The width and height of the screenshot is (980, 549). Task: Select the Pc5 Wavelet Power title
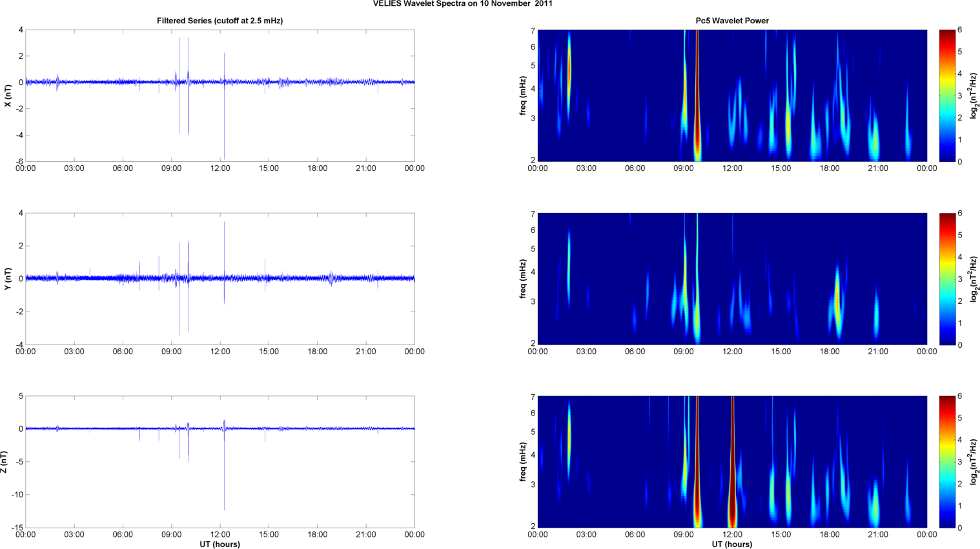[731, 21]
